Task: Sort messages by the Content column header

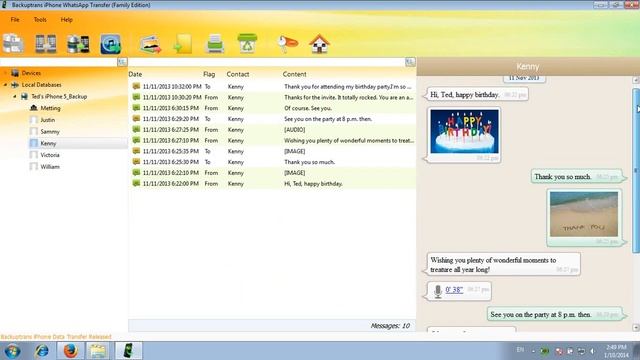Action: 294,74
